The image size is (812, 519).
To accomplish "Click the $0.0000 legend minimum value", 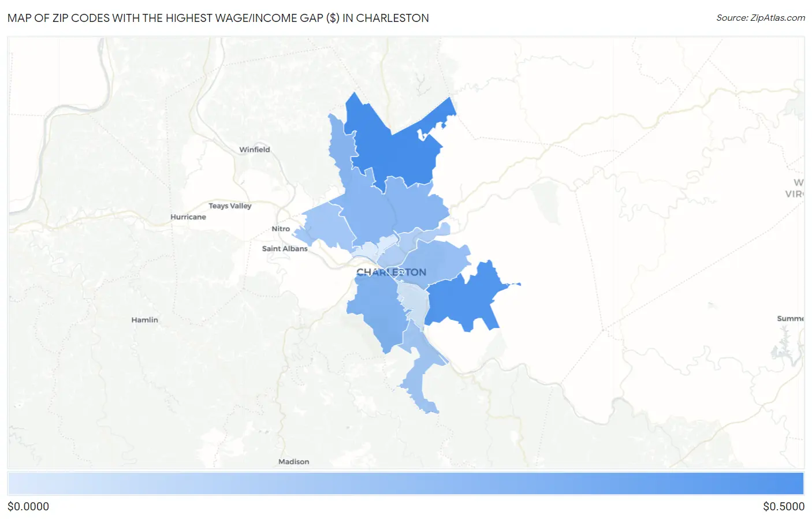I will coord(28,506).
